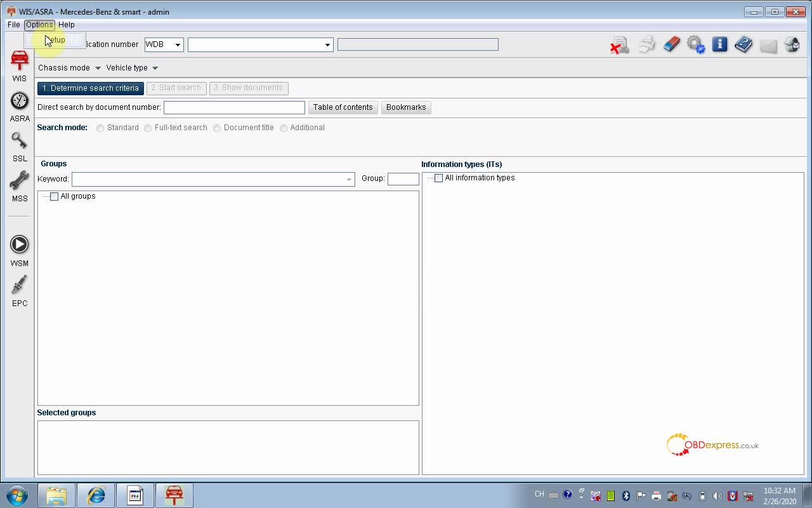Viewport: 812px width, 508px height.
Task: Open the MSS wrench icon module
Action: click(20, 181)
